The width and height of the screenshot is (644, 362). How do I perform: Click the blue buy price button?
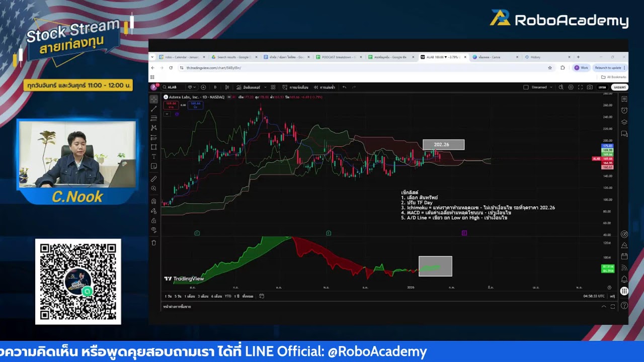click(195, 105)
